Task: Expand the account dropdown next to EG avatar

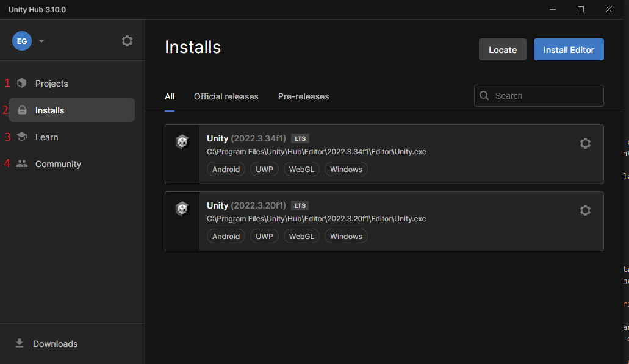Action: coord(41,40)
